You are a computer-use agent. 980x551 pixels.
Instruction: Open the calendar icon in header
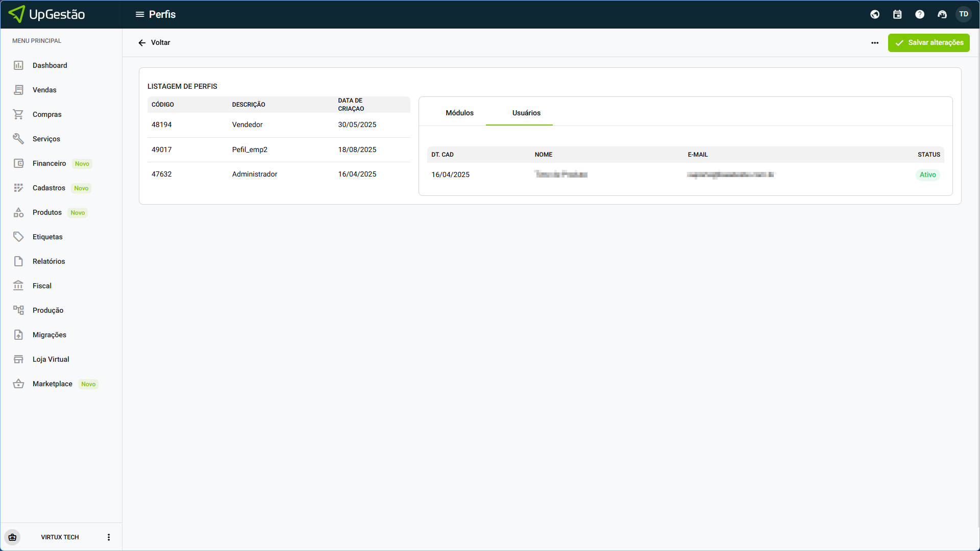[x=897, y=14]
